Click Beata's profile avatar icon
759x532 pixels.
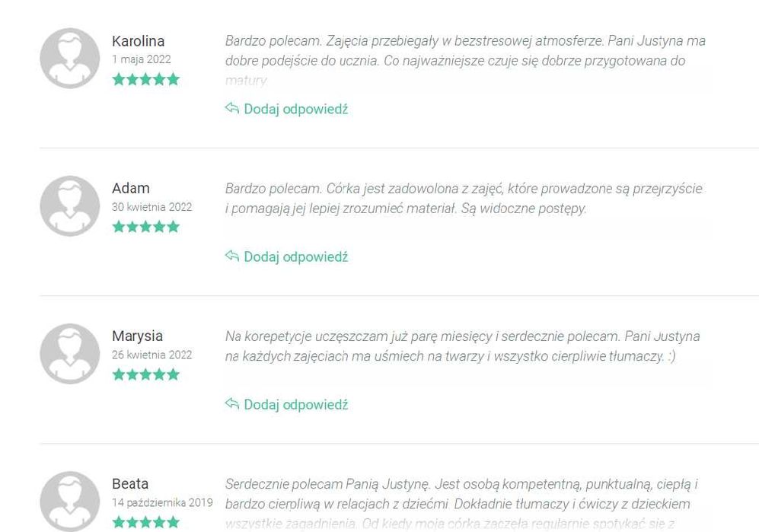(70, 502)
